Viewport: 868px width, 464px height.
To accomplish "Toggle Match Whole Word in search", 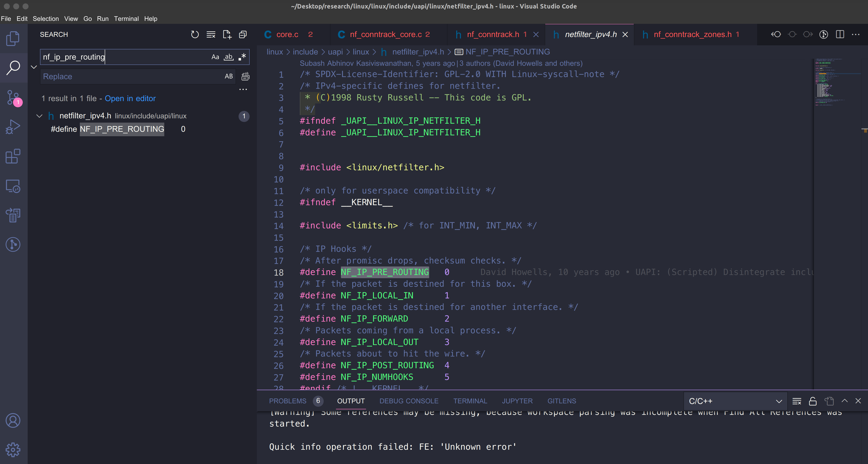I will point(229,57).
